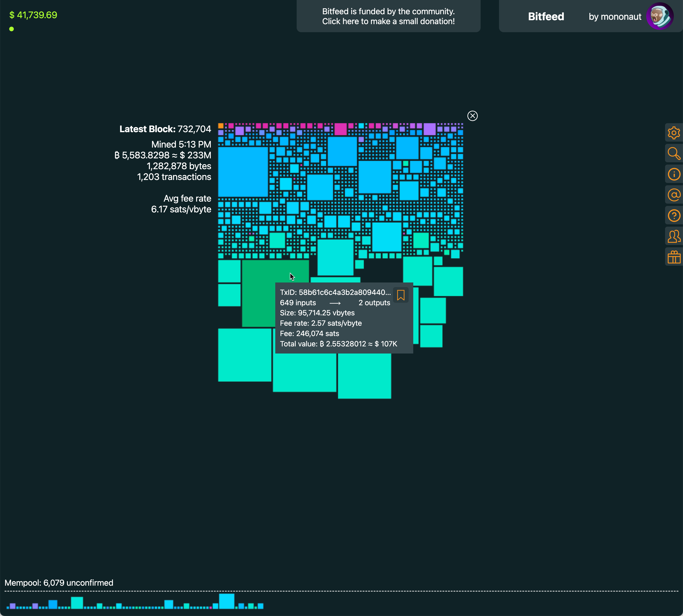The height and width of the screenshot is (616, 683).
Task: Click the Bitfeed title
Action: click(546, 17)
